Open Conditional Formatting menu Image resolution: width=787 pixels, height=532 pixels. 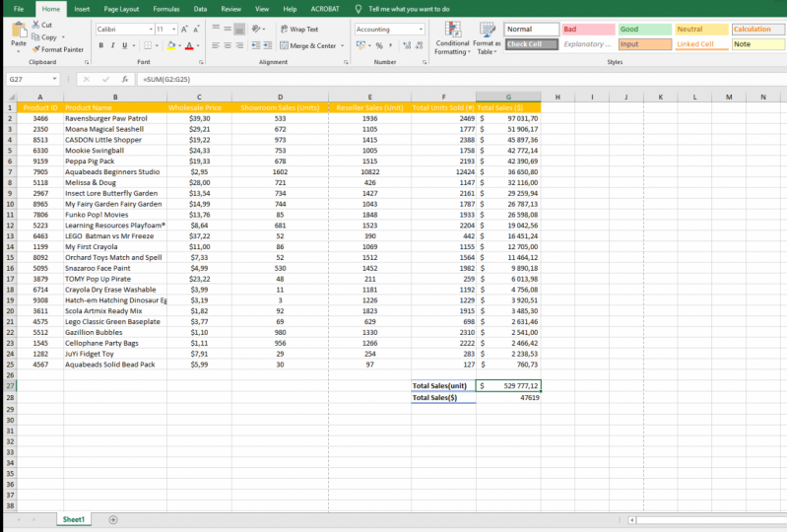452,38
